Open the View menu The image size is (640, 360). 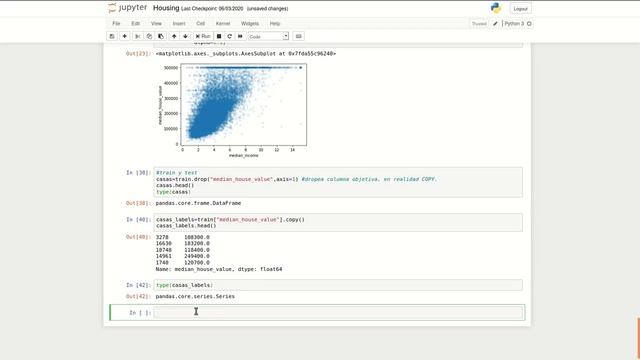(x=156, y=24)
